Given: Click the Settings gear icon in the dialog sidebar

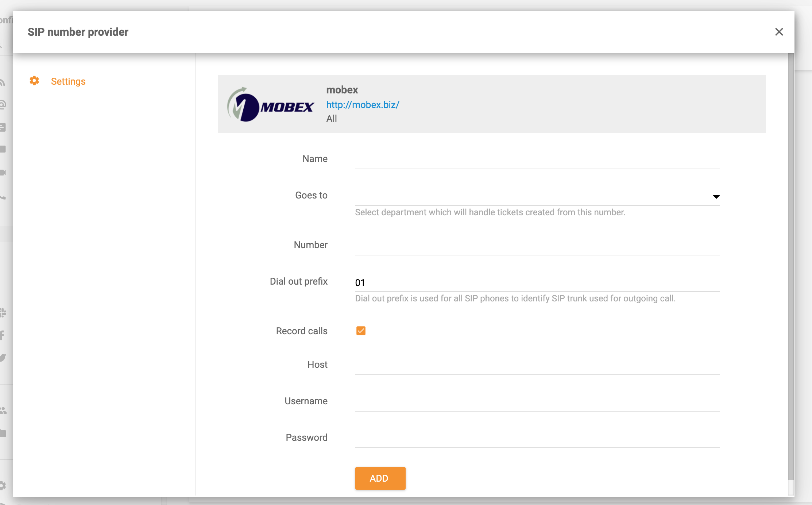Looking at the screenshot, I should coord(34,81).
